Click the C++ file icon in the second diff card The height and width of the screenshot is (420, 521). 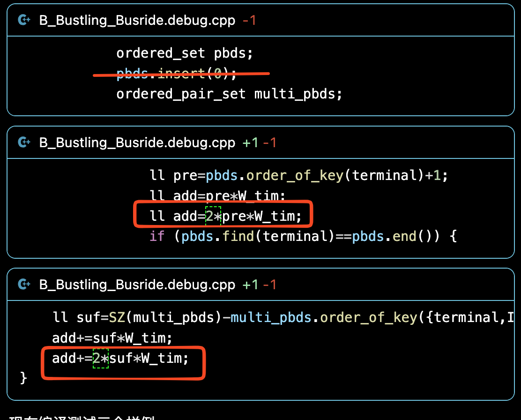pos(24,142)
